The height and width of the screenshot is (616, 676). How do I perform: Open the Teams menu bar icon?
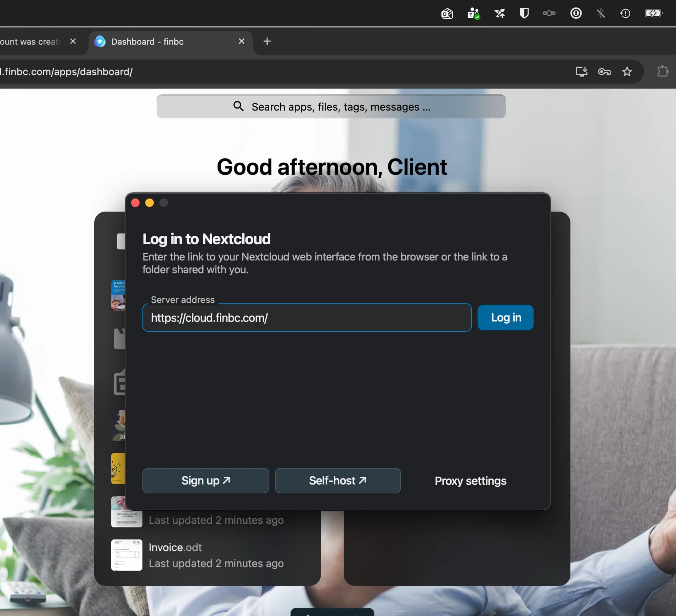tap(473, 14)
